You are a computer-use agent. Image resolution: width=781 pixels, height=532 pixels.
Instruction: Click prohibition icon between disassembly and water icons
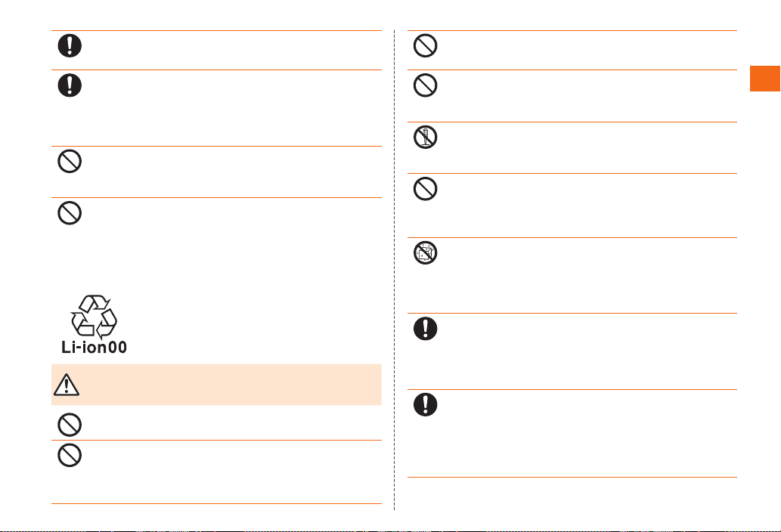[x=426, y=189]
